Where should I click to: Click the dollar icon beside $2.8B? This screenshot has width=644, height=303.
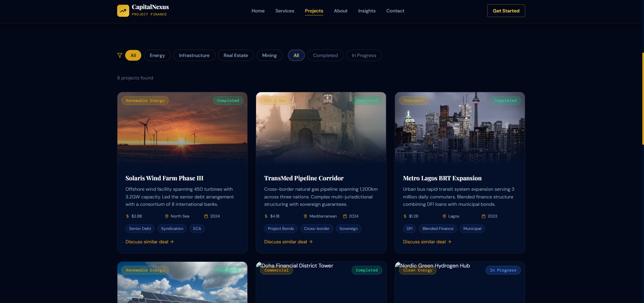click(127, 216)
